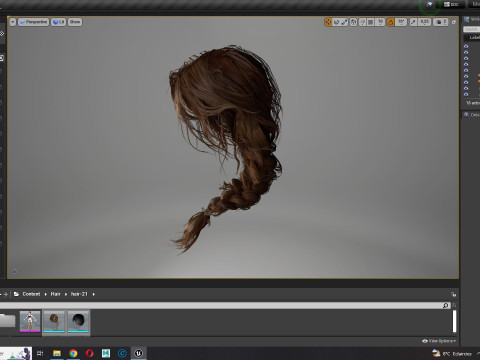
Task: Click hair-21 in the breadcrumb path
Action: [79, 294]
